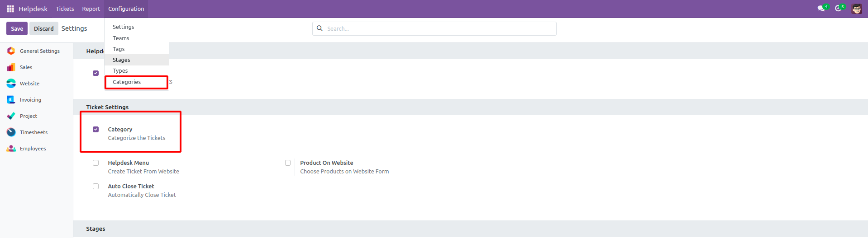
Task: Select the General Settings icon
Action: (11, 51)
